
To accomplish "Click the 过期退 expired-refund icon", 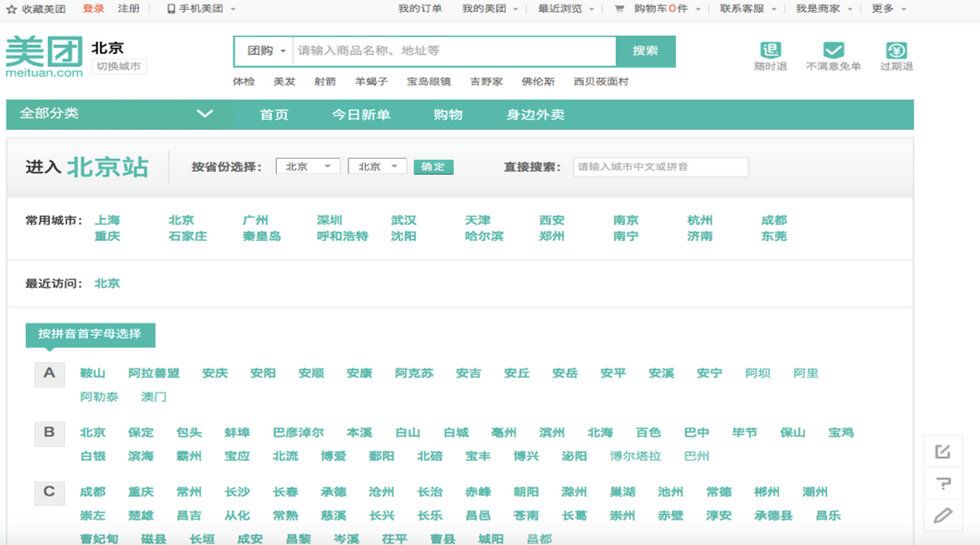I will click(896, 51).
